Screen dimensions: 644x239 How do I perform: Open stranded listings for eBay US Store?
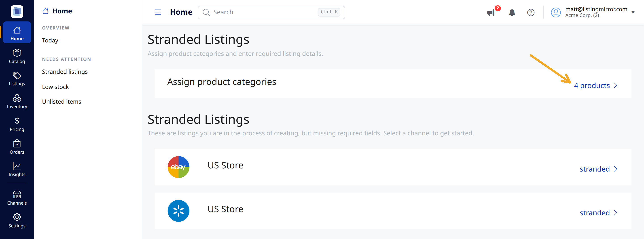coord(598,169)
